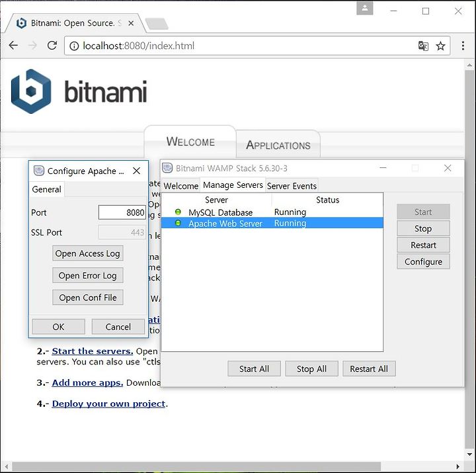This screenshot has height=473, width=476.
Task: Click the Port input field
Action: click(x=122, y=212)
